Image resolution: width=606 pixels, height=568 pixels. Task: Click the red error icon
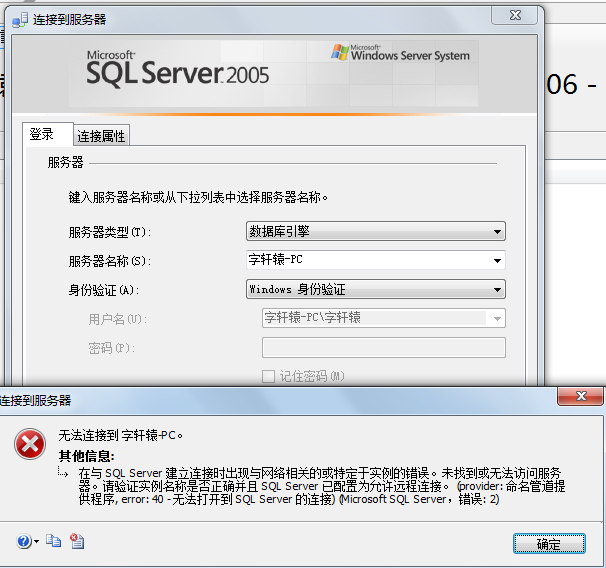[30, 444]
